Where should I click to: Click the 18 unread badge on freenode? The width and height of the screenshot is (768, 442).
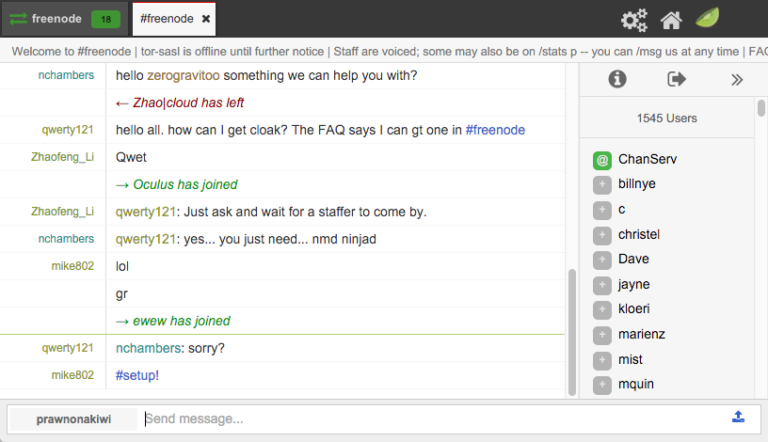tap(105, 19)
